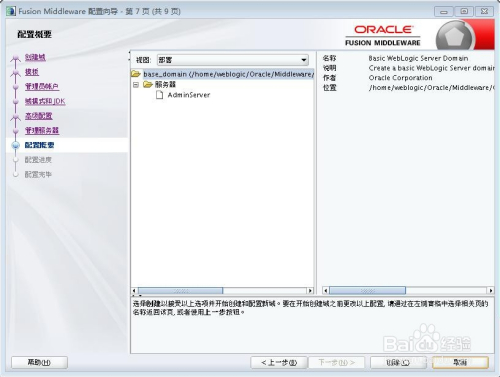Open the 管理员帐户 step link
Screen dimensions: 500x377
tap(42, 87)
